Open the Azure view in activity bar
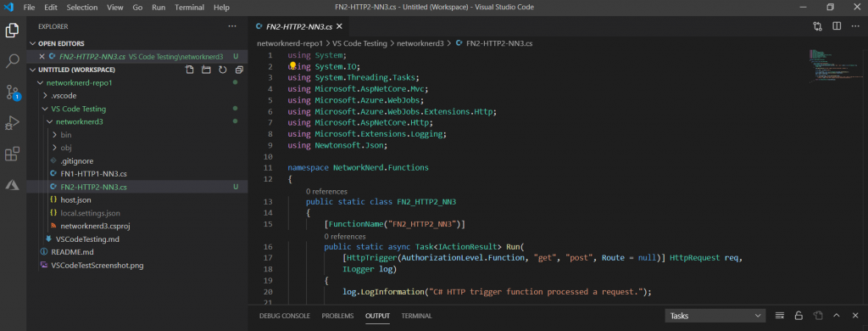The height and width of the screenshot is (331, 868). 12,184
